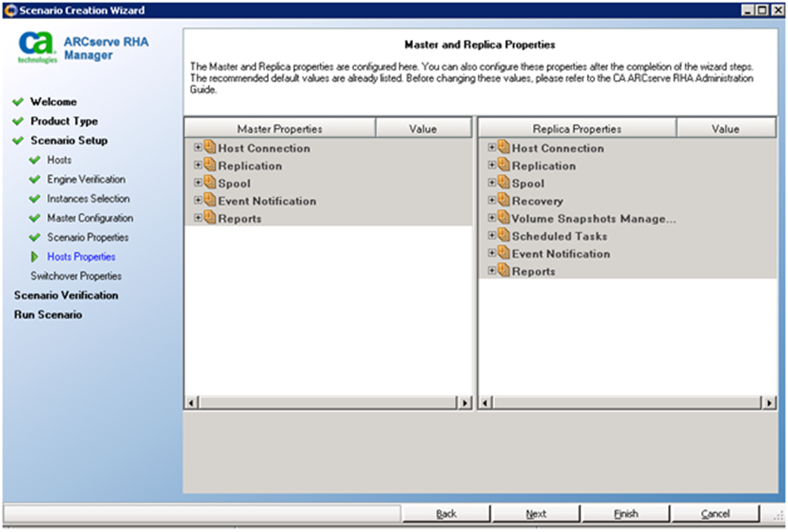Expand Volume Snapshots Management node

(x=492, y=217)
